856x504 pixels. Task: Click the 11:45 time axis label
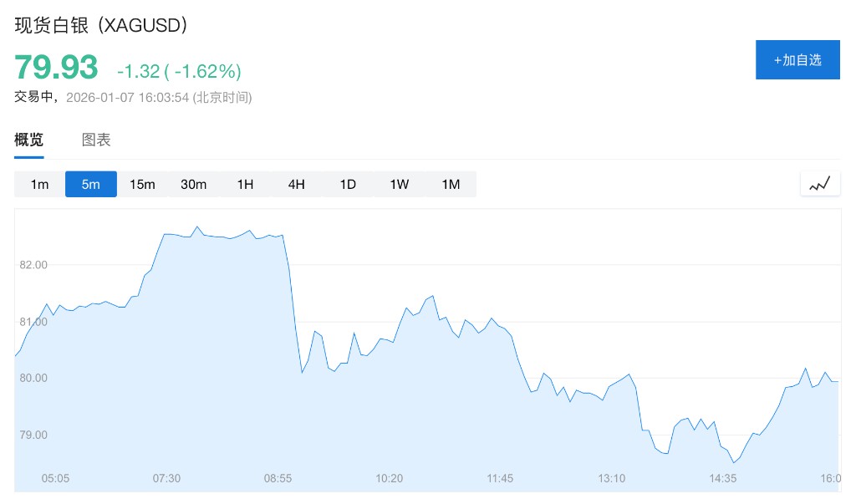pyautogui.click(x=500, y=479)
